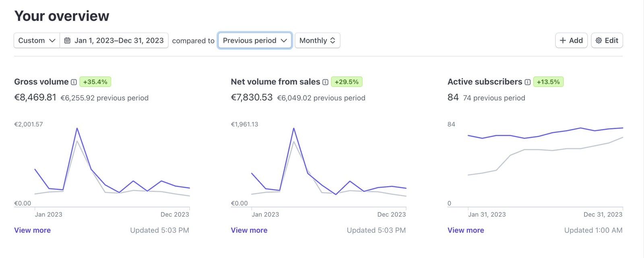
Task: Click the +29.5% Net volume badge
Action: [x=346, y=82]
